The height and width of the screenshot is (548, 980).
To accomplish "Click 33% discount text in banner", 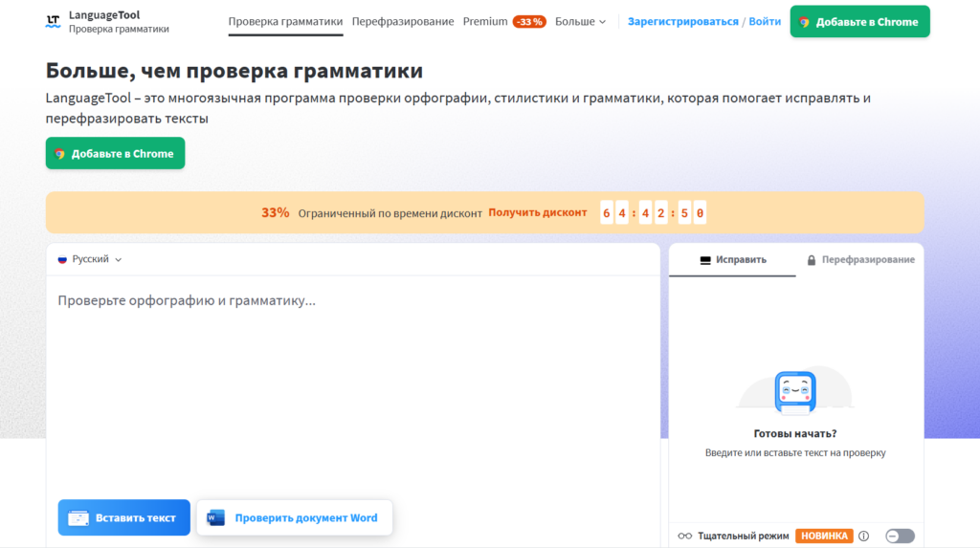I will click(275, 212).
